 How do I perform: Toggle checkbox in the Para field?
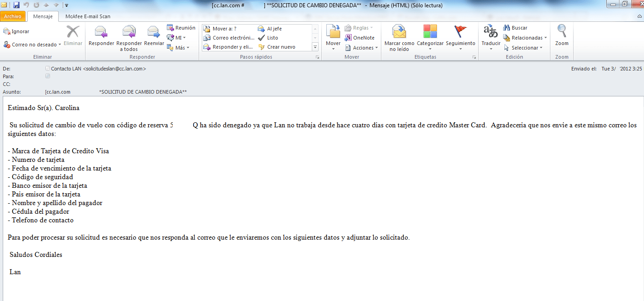pos(48,76)
